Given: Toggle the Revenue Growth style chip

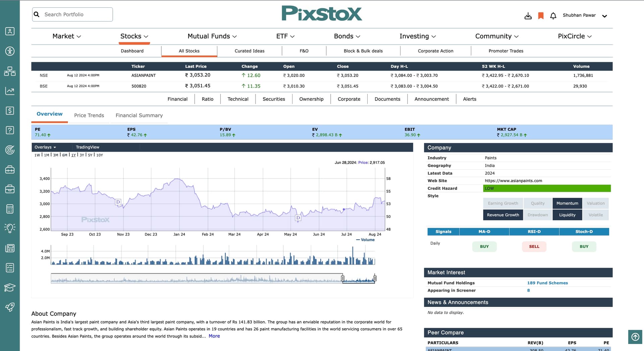Looking at the screenshot, I should pos(503,215).
